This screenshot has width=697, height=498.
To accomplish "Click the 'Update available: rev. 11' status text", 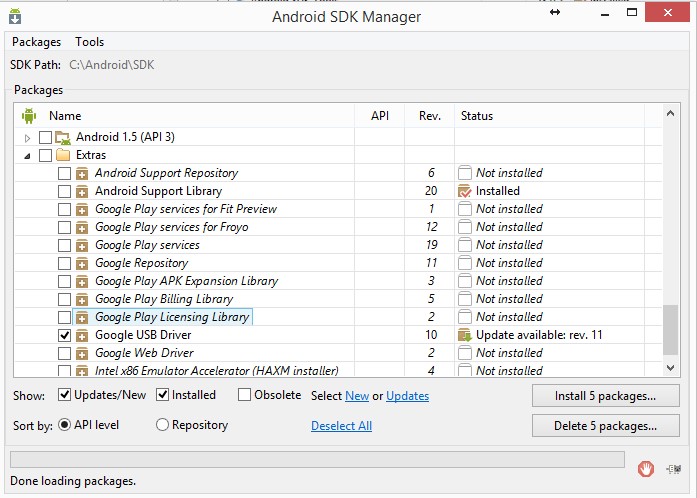I will coord(539,335).
